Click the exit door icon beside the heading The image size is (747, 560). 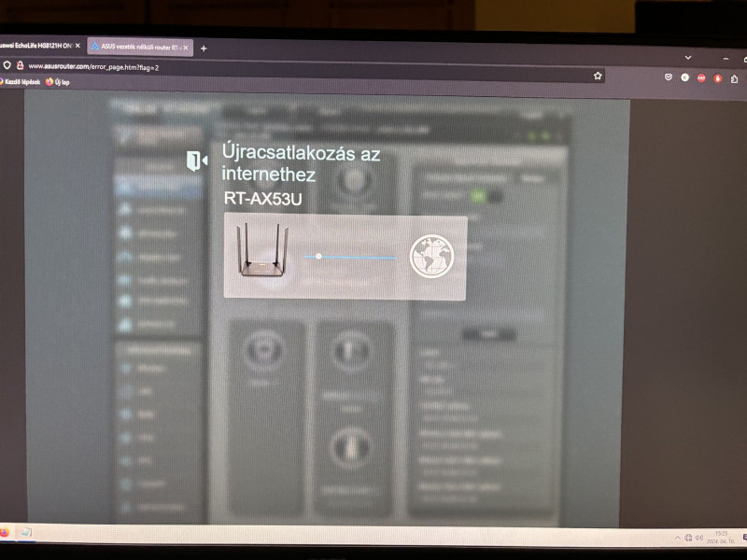click(197, 161)
